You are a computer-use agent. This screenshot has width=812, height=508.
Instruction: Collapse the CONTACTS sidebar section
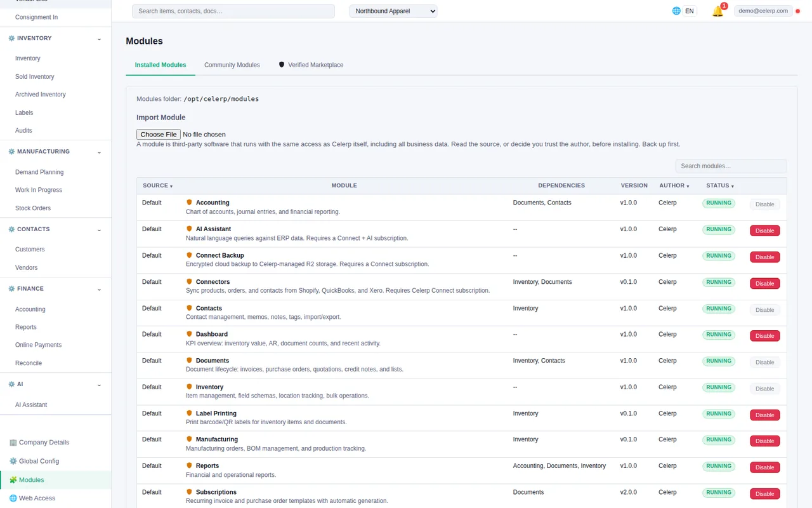click(99, 229)
